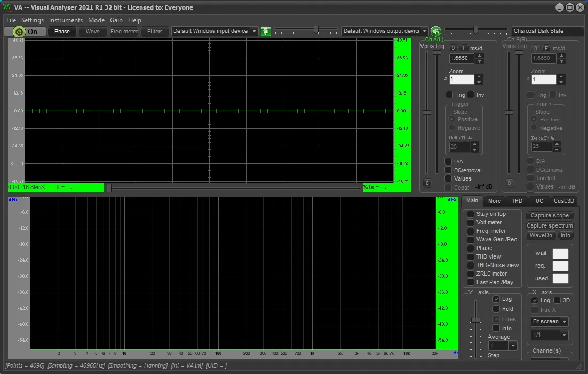Check the THD view option
The height and width of the screenshot is (374, 588).
pos(470,257)
